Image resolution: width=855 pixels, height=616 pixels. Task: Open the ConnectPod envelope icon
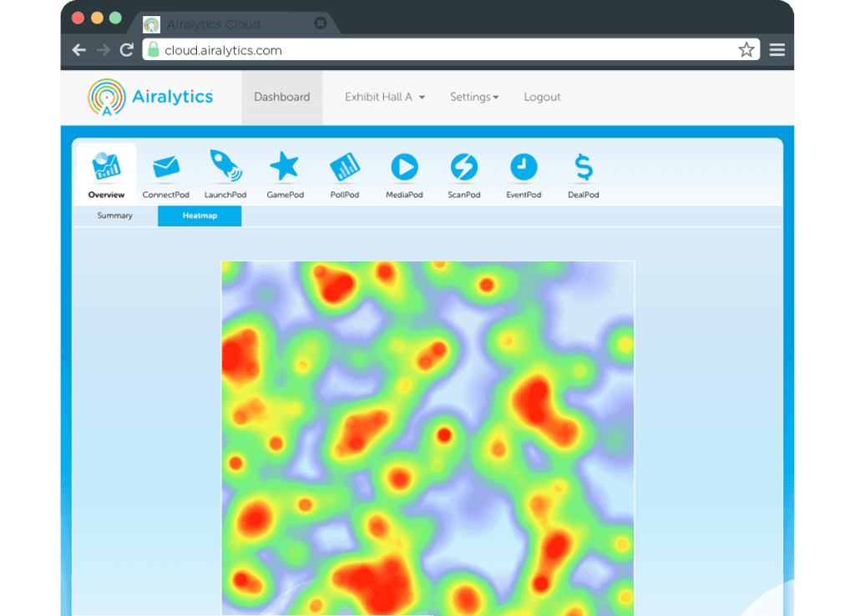click(x=166, y=167)
